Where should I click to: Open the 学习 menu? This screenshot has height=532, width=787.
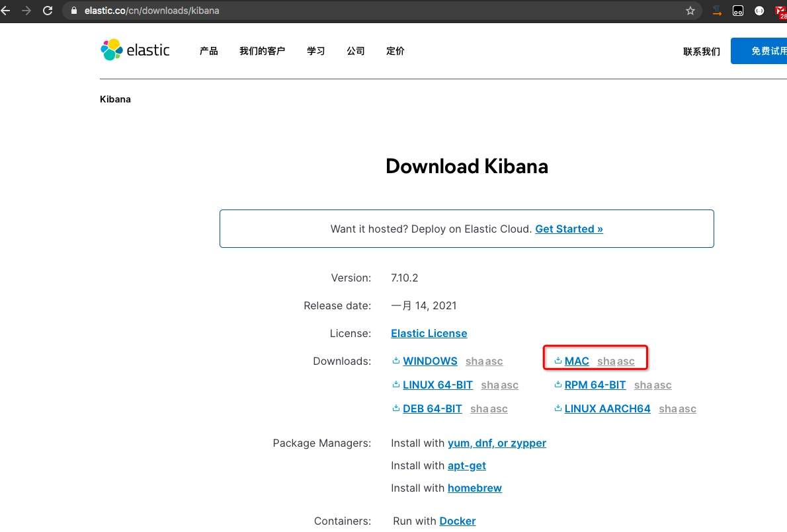315,51
